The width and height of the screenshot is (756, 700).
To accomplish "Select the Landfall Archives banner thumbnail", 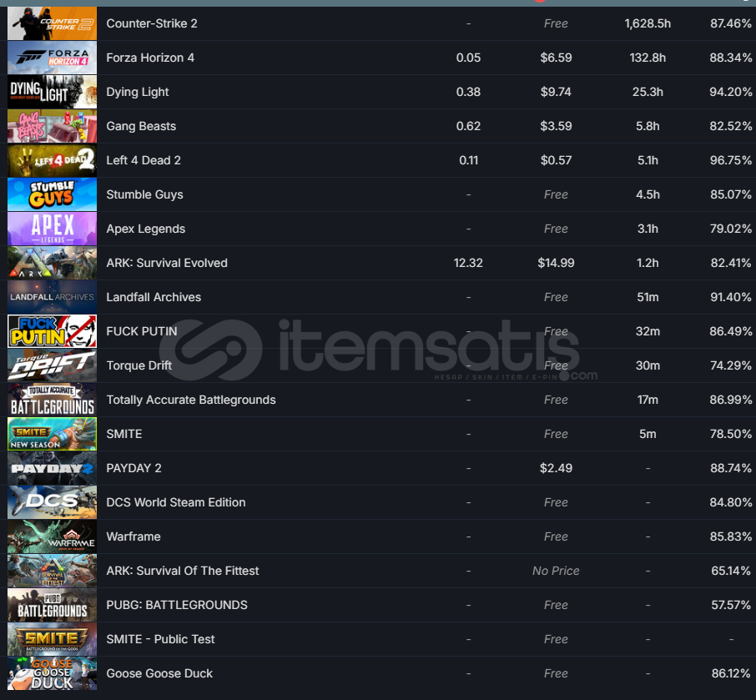I will [52, 298].
